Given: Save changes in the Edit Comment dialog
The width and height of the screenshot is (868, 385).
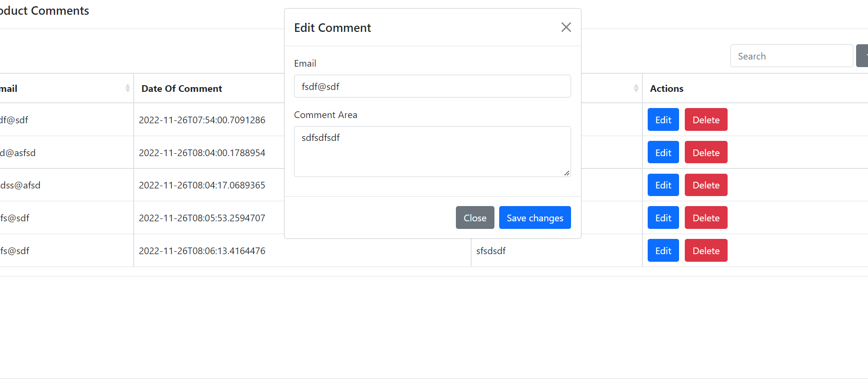Looking at the screenshot, I should (535, 217).
